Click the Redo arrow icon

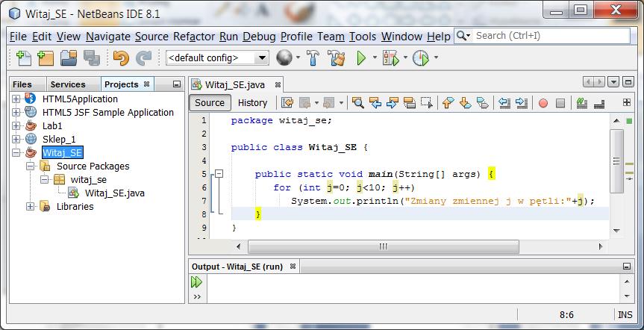pos(143,58)
